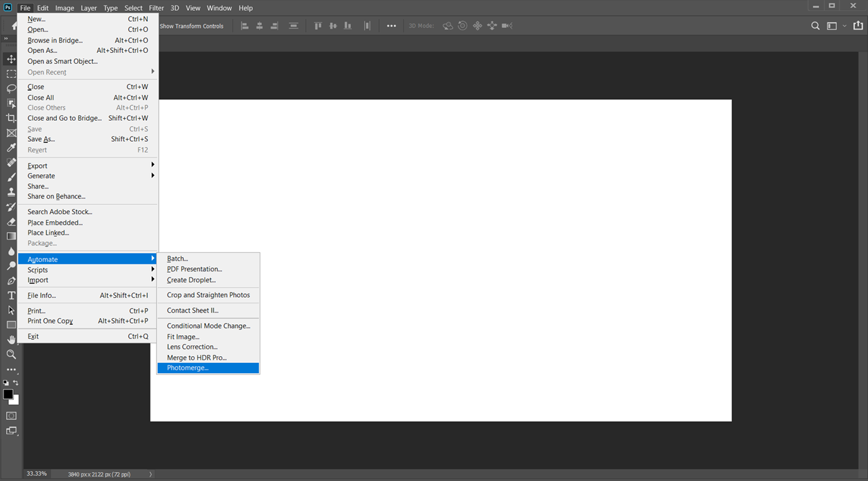Expand the Export submenu
868x481 pixels.
88,166
